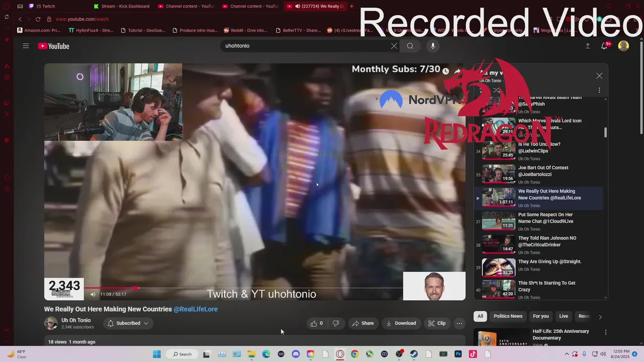Start voice search with the microphone

[433, 46]
